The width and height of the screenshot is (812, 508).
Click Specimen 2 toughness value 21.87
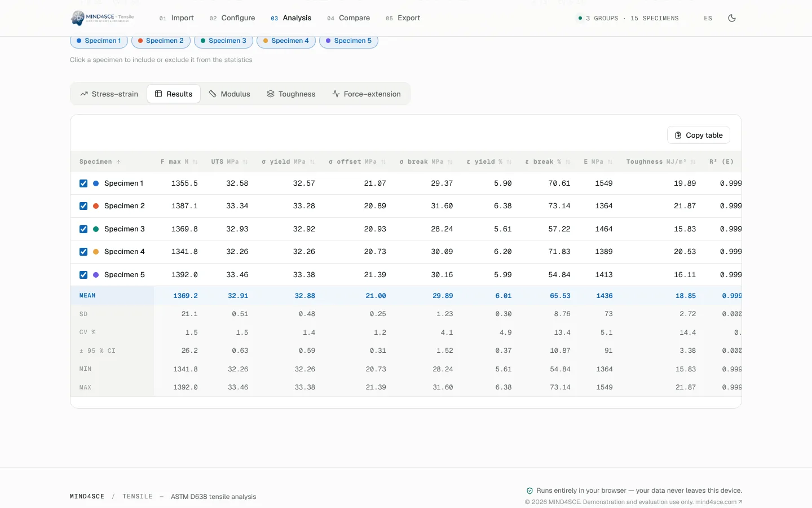pyautogui.click(x=685, y=206)
